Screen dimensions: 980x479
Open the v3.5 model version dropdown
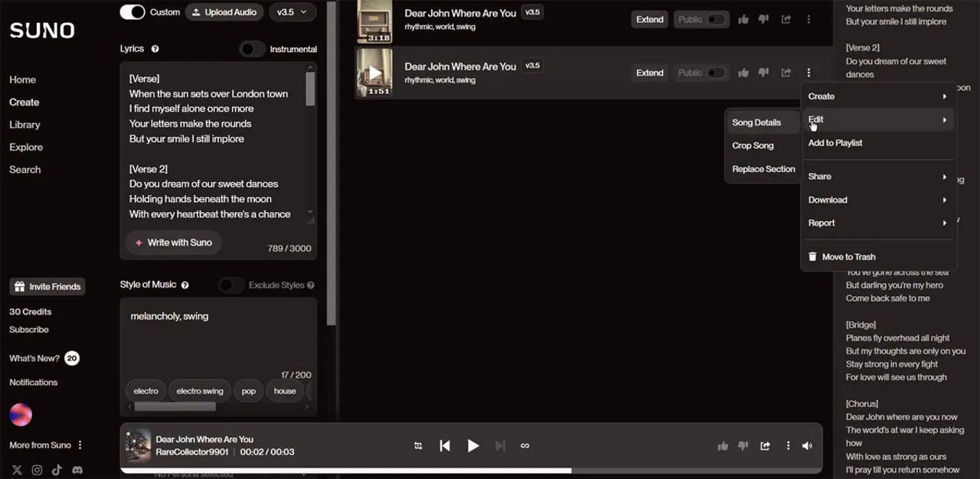(292, 12)
